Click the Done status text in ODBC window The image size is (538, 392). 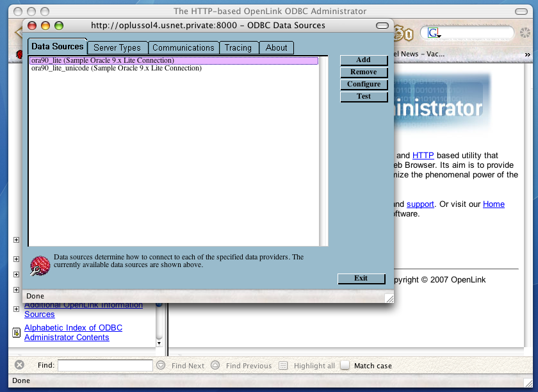[x=35, y=296]
